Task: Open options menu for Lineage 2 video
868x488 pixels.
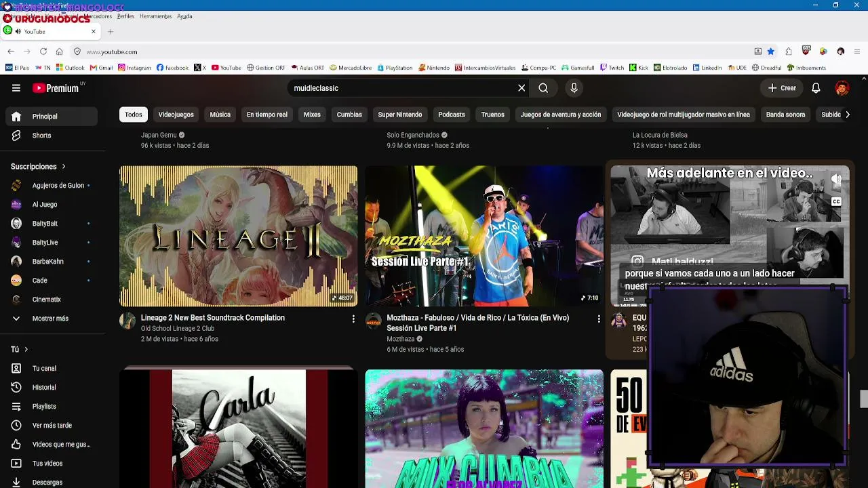Action: click(x=353, y=319)
